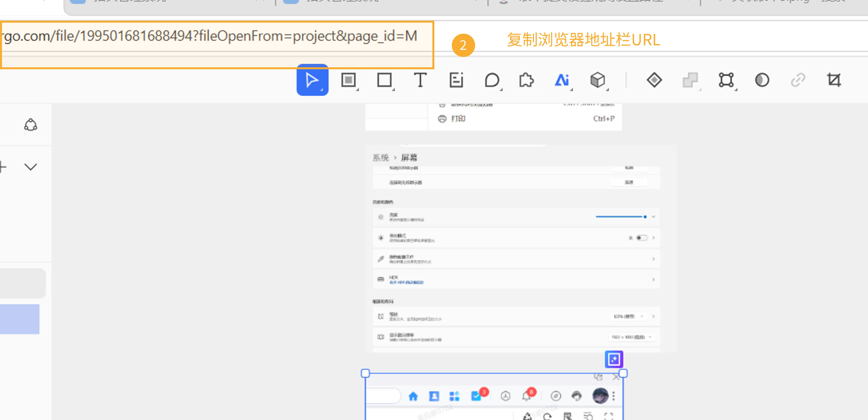The height and width of the screenshot is (420, 868).
Task: Click the 屏幕 breadcrumb title
Action: 409,157
